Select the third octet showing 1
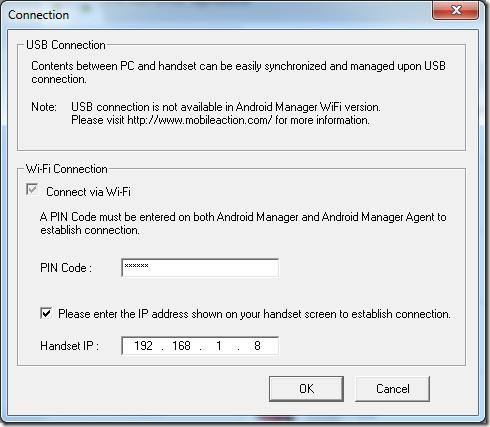This screenshot has width=490, height=427. click(x=219, y=346)
